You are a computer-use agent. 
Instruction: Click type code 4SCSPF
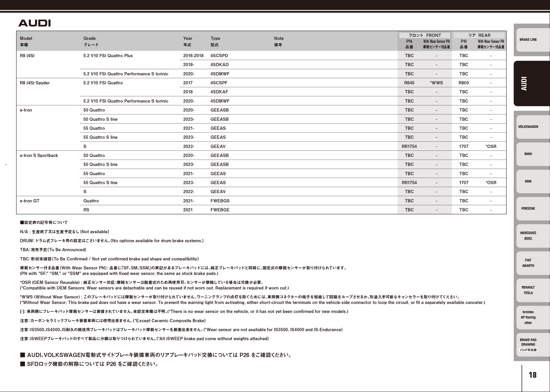click(x=219, y=83)
